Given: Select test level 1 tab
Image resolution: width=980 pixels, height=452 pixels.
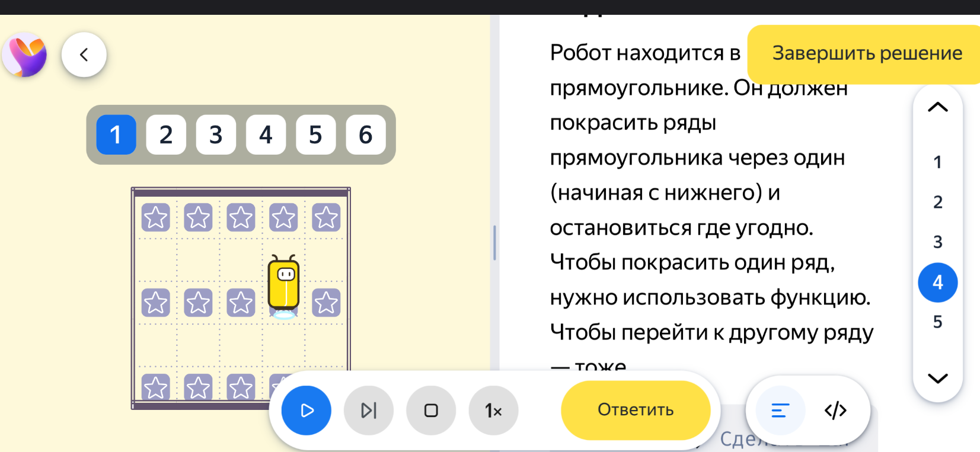Looking at the screenshot, I should [116, 134].
